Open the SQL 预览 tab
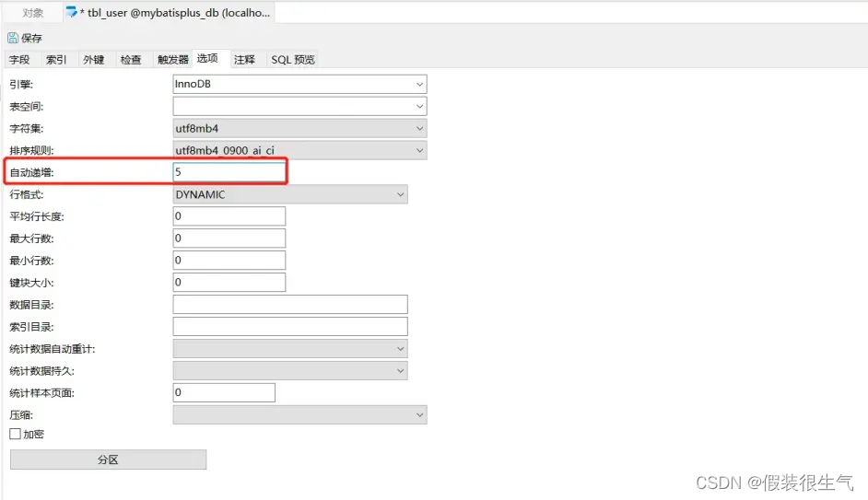 click(293, 59)
